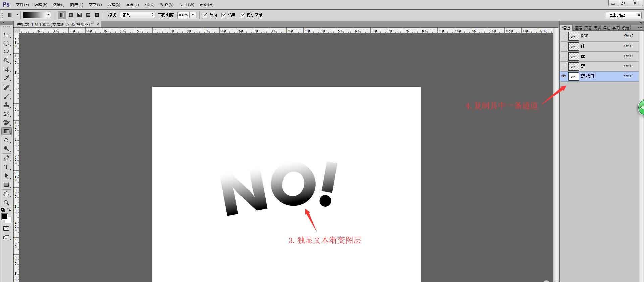Select the Healing Brush tool
This screenshot has width=644, height=282.
6,88
